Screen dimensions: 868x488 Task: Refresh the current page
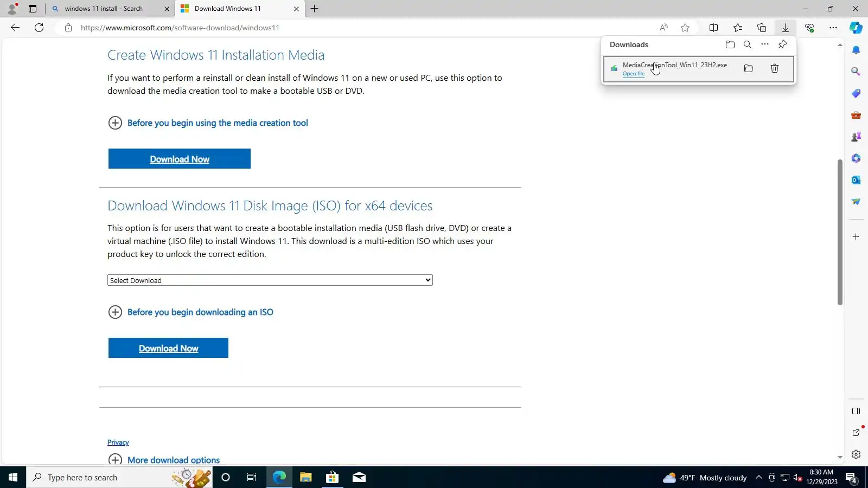coord(39,28)
